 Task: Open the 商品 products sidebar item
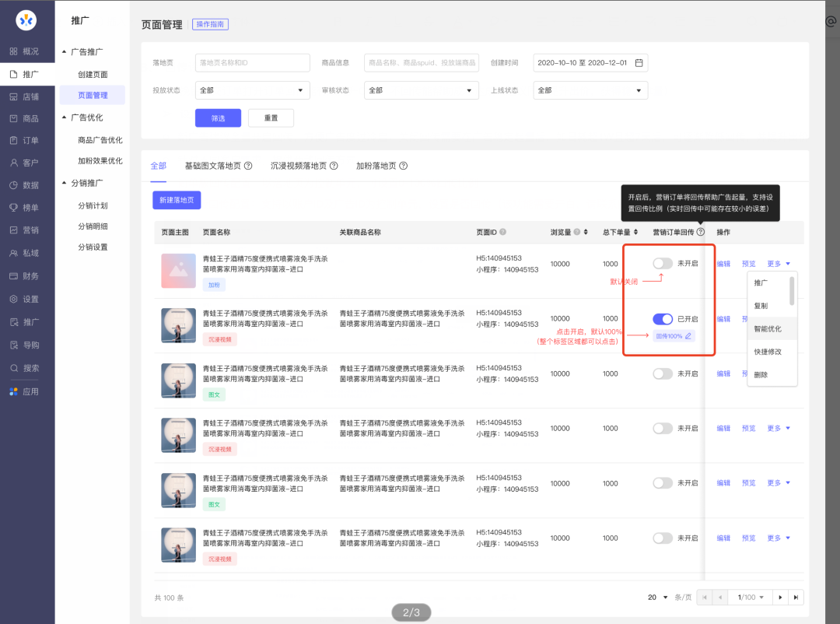24,119
